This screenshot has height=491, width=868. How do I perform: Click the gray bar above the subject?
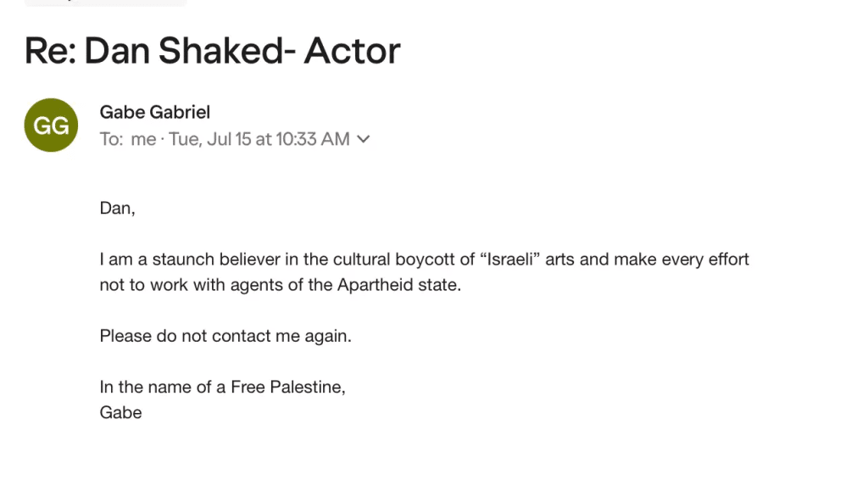click(x=105, y=3)
